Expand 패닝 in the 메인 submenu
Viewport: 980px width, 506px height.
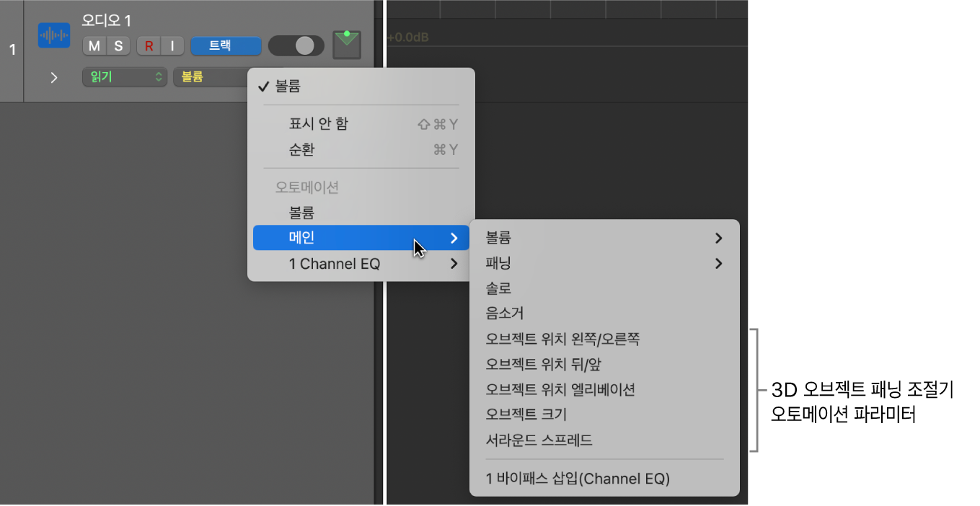click(x=604, y=263)
